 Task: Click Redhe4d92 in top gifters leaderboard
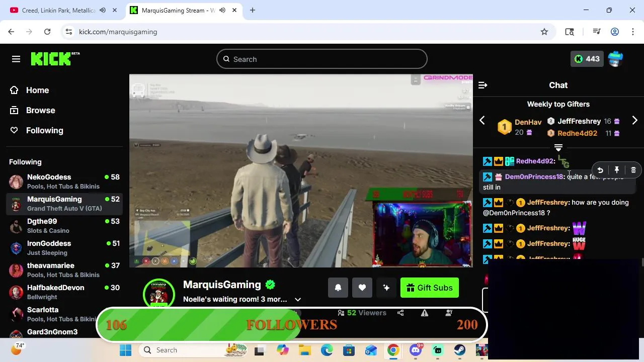pyautogui.click(x=577, y=133)
